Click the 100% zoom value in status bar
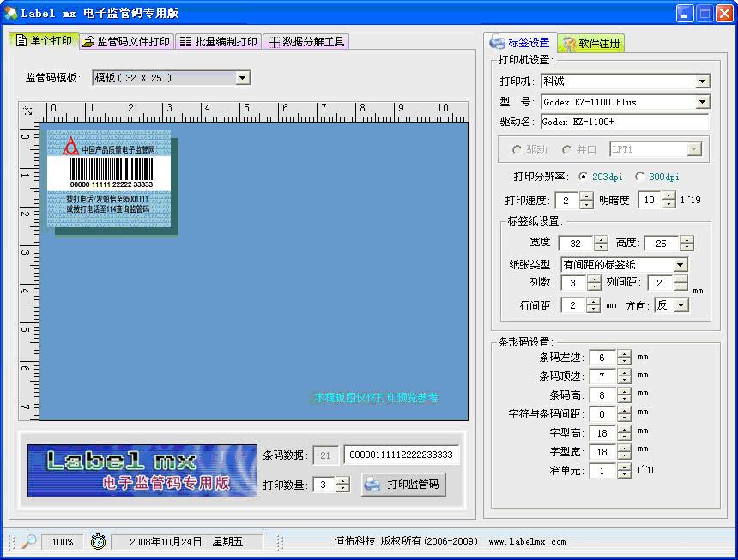 [x=62, y=542]
